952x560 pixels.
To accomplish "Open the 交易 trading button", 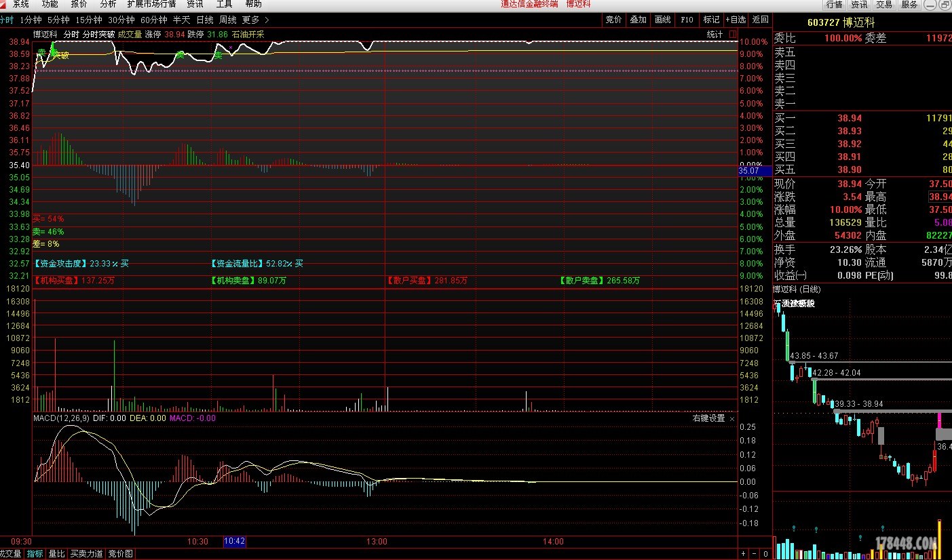I will click(884, 4).
